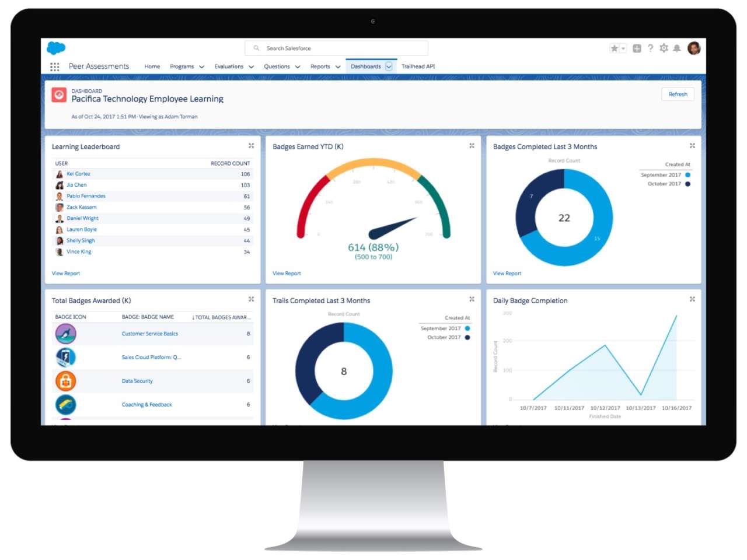This screenshot has width=747, height=560.
Task: Expand the Evaluations tab chevron
Action: click(252, 67)
